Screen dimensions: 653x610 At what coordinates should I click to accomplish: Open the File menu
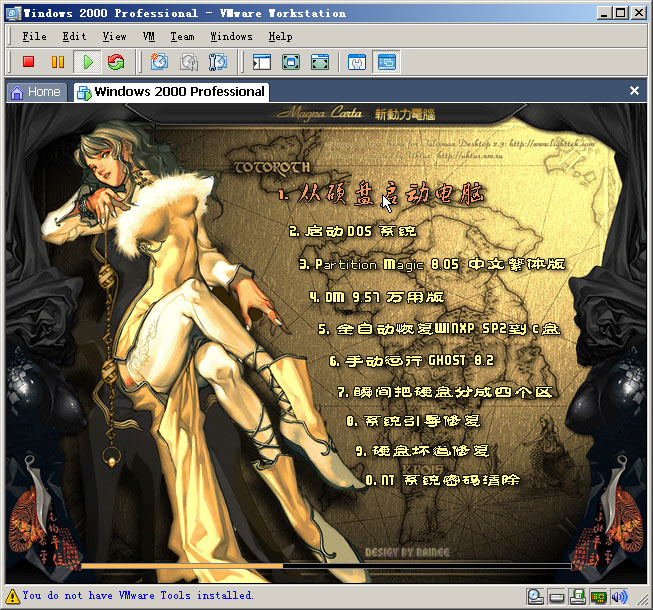[34, 37]
